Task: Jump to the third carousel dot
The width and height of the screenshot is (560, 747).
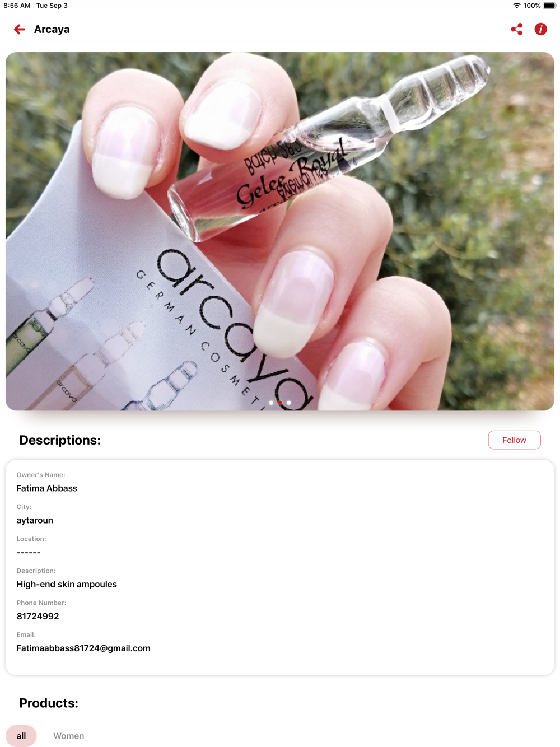Action: click(x=289, y=403)
